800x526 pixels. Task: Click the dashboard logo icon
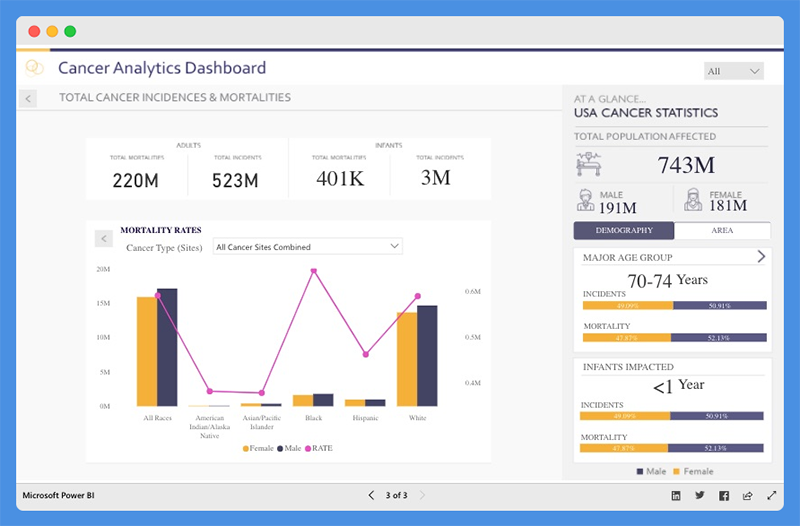coord(35,68)
